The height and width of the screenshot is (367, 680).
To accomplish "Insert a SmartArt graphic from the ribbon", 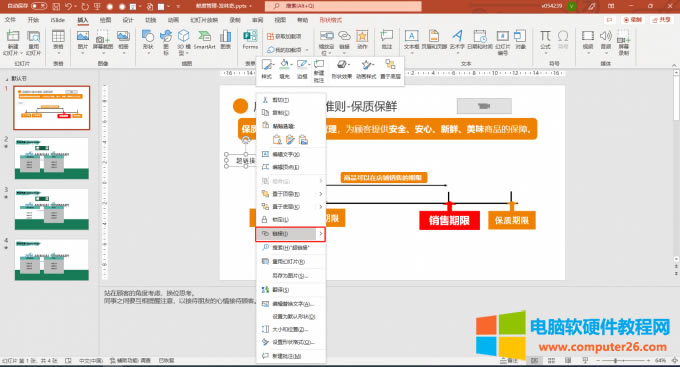I will coord(204,40).
